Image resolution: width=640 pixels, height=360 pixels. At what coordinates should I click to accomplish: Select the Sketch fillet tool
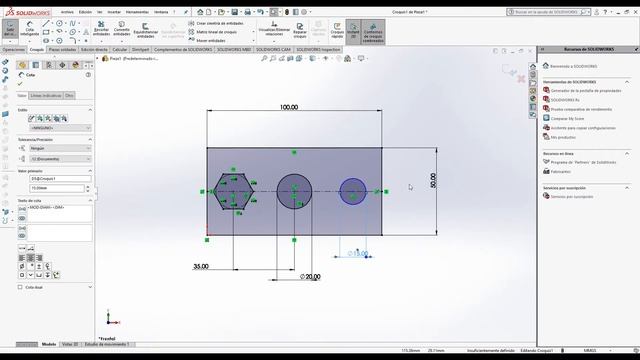click(73, 40)
